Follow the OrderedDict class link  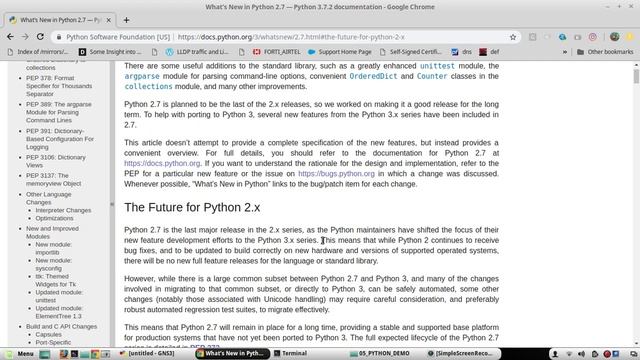pos(373,76)
